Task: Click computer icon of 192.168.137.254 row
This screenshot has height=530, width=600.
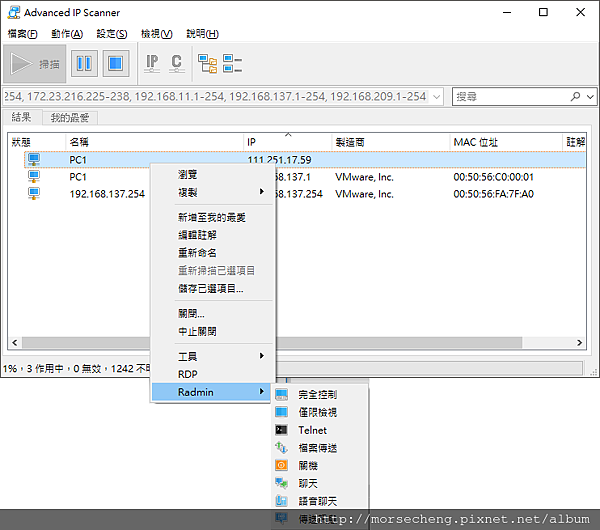Action: click(x=34, y=194)
